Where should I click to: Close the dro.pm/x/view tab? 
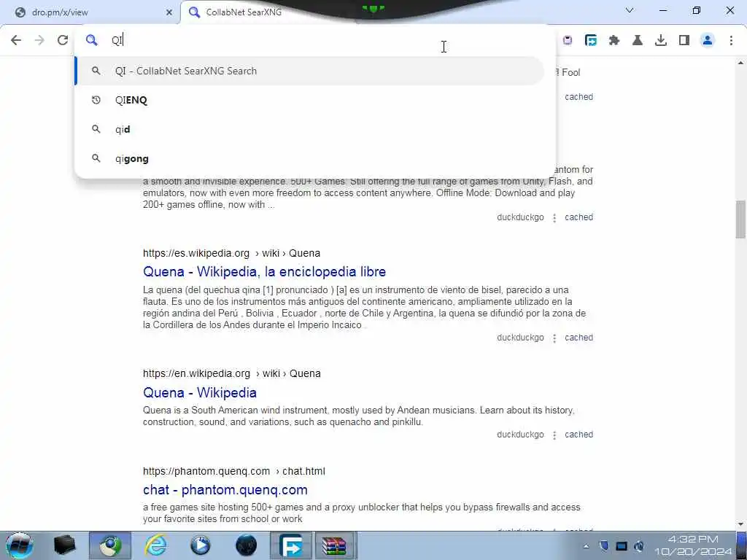click(x=169, y=12)
